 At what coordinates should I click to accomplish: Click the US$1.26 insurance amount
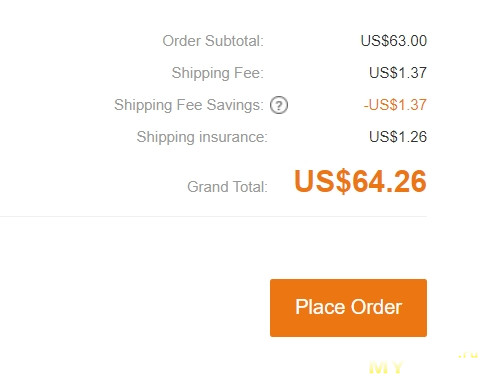point(398,137)
